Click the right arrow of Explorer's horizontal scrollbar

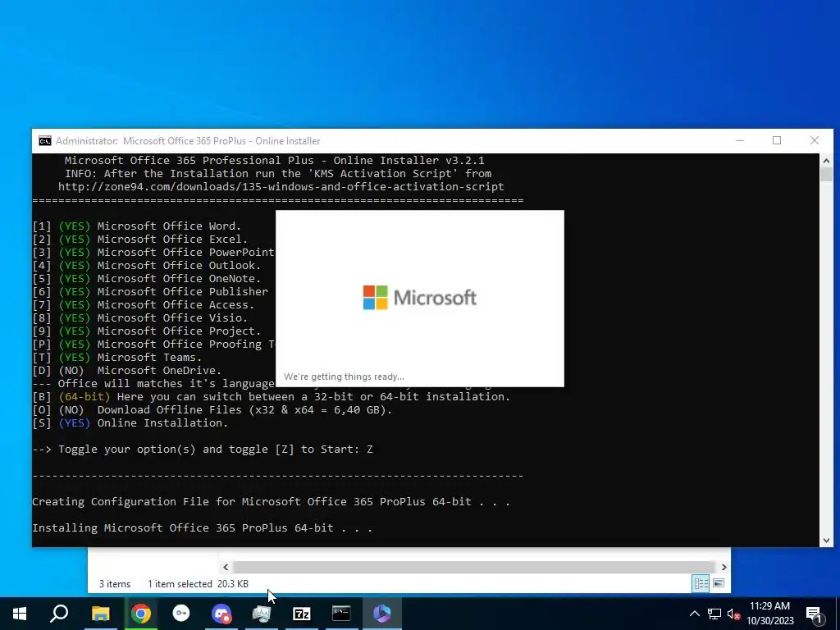click(x=724, y=567)
